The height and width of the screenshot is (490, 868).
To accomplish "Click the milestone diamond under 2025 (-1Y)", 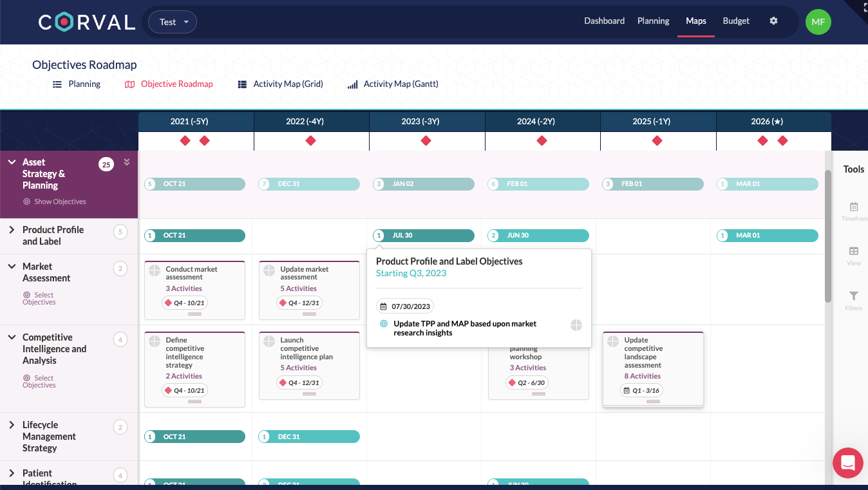I will click(x=657, y=140).
